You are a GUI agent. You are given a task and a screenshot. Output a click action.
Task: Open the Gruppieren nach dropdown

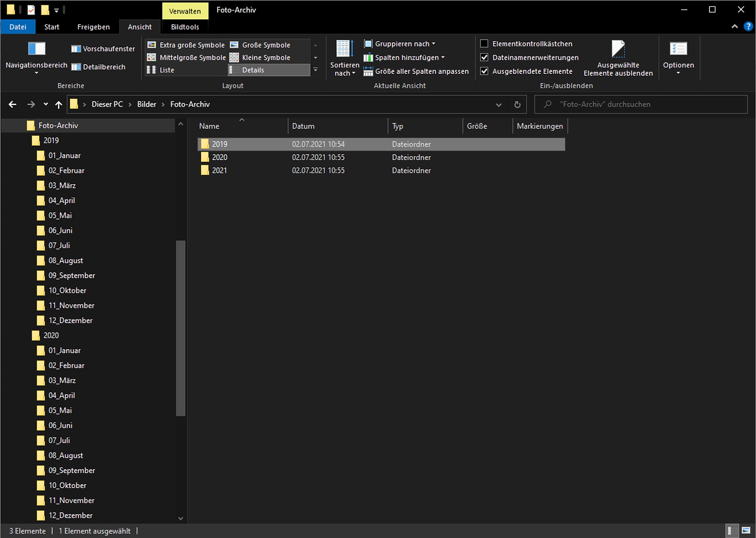(x=400, y=44)
